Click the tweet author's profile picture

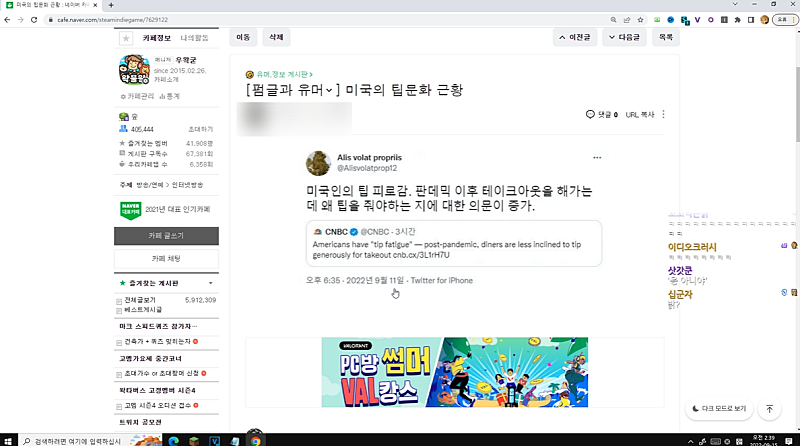tap(318, 163)
